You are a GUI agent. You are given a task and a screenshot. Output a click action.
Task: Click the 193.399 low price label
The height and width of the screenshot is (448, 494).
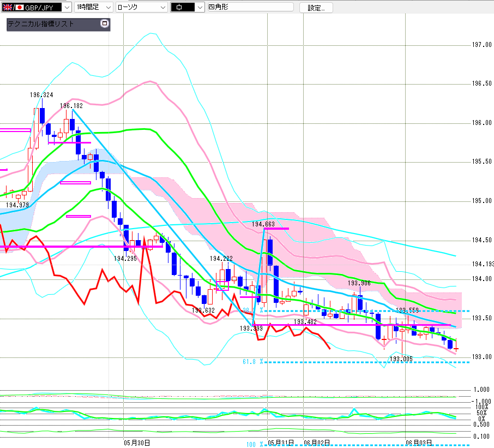pyautogui.click(x=251, y=328)
